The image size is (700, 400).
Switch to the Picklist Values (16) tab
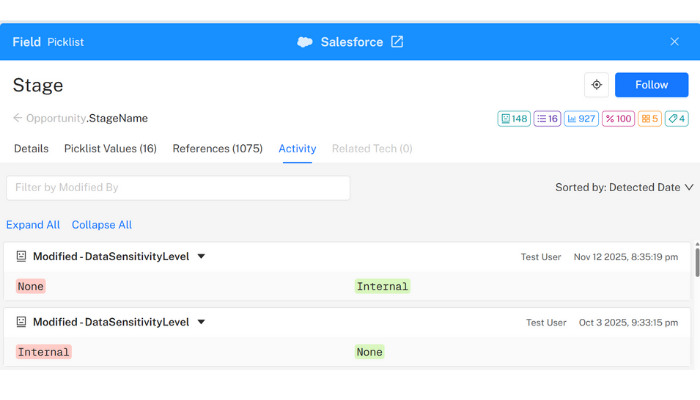tap(110, 149)
